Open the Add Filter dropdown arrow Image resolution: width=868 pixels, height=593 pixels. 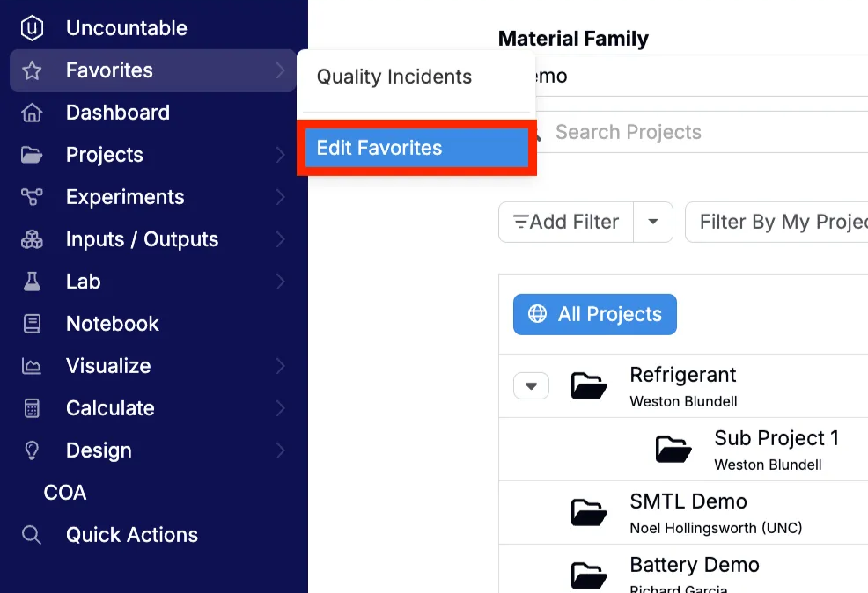point(653,222)
